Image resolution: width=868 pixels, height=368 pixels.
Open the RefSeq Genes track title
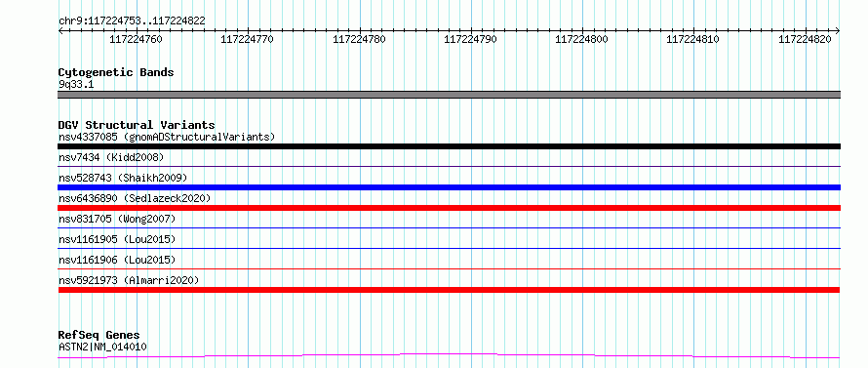(x=99, y=336)
